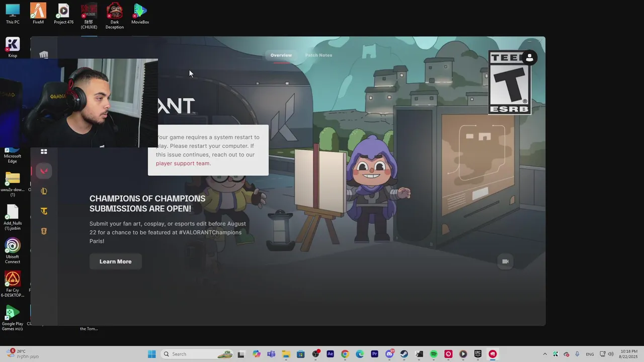The height and width of the screenshot is (362, 644).
Task: Select the Dark Deception desktop shortcut
Action: [x=115, y=16]
